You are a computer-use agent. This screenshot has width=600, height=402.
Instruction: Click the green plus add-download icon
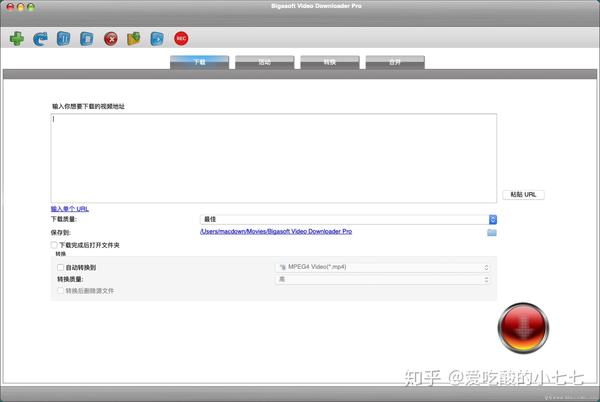click(x=16, y=39)
